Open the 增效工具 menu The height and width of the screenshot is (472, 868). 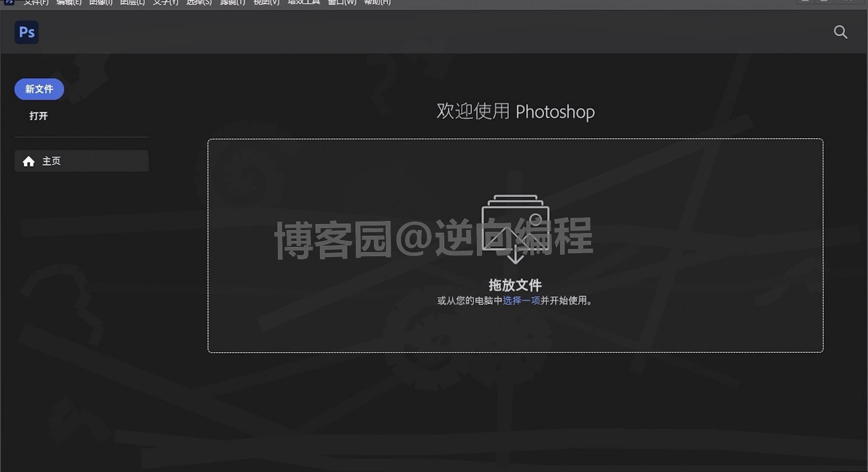click(x=303, y=3)
